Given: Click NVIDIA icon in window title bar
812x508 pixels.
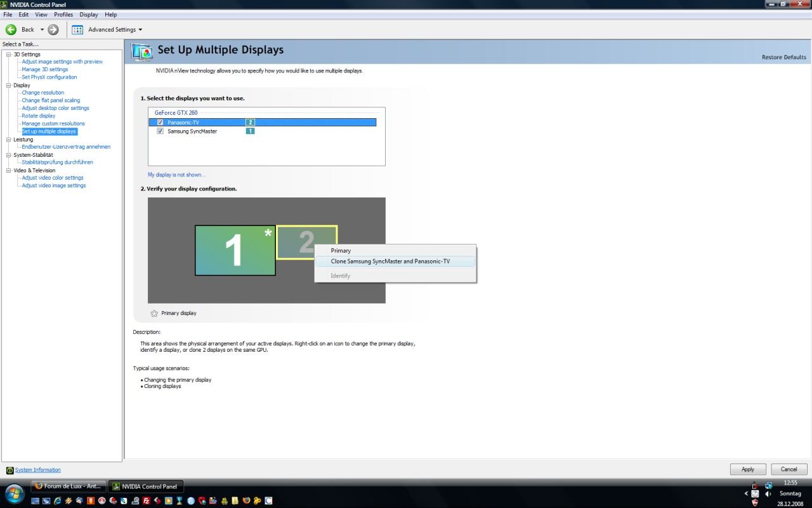Looking at the screenshot, I should pyautogui.click(x=5, y=4).
